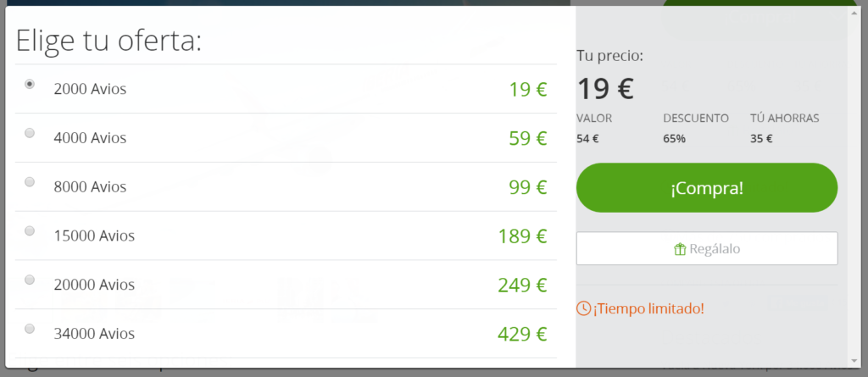The image size is (868, 377).
Task: Click the 429 € price
Action: point(522,334)
